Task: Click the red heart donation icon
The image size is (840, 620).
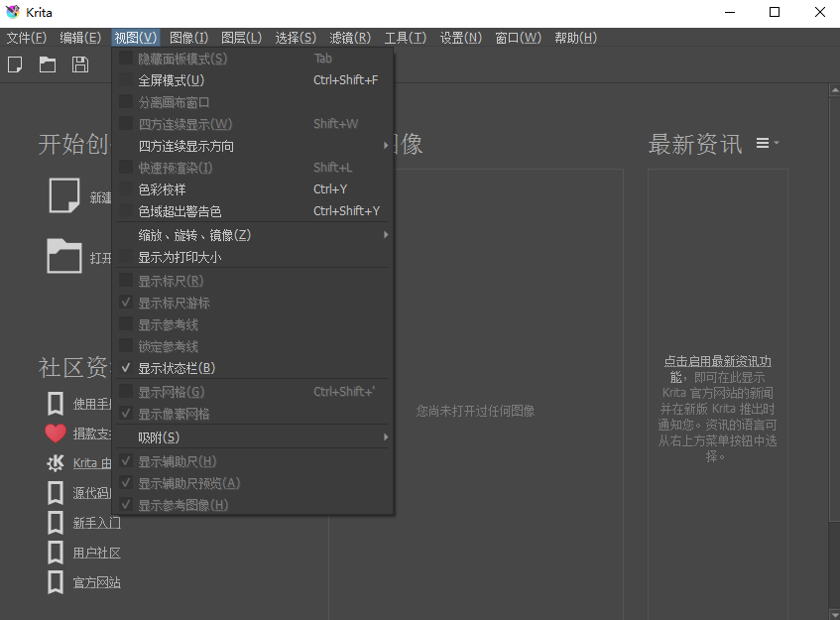Action: point(56,433)
